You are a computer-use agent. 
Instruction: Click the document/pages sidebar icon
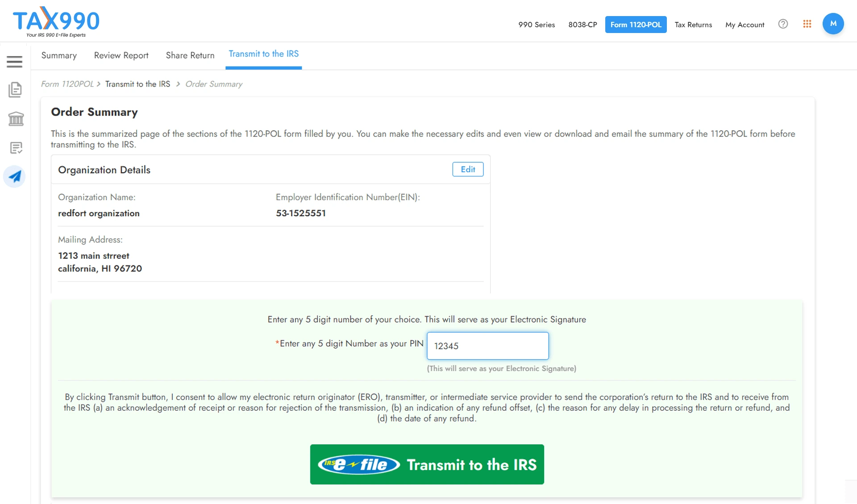tap(15, 90)
